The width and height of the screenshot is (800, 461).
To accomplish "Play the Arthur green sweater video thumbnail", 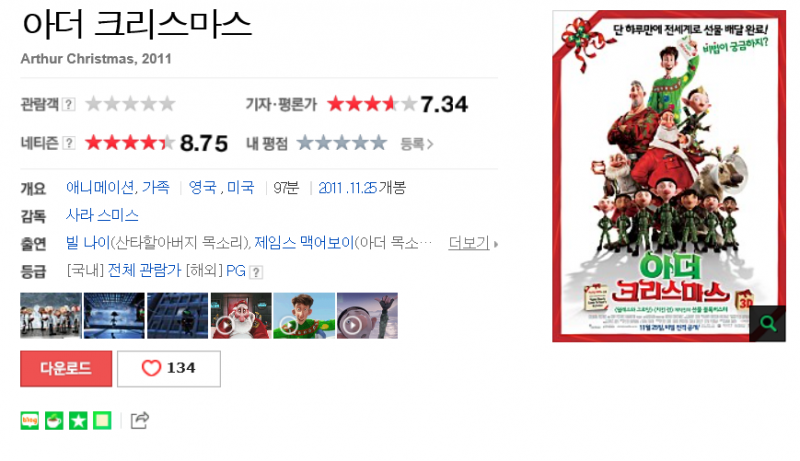I will [304, 315].
